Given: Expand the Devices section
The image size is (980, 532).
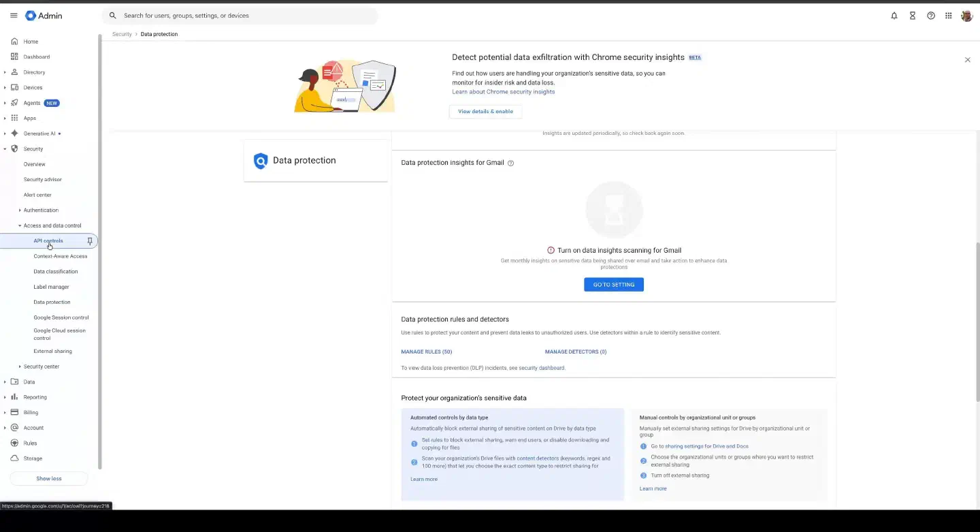Looking at the screenshot, I should [5, 88].
